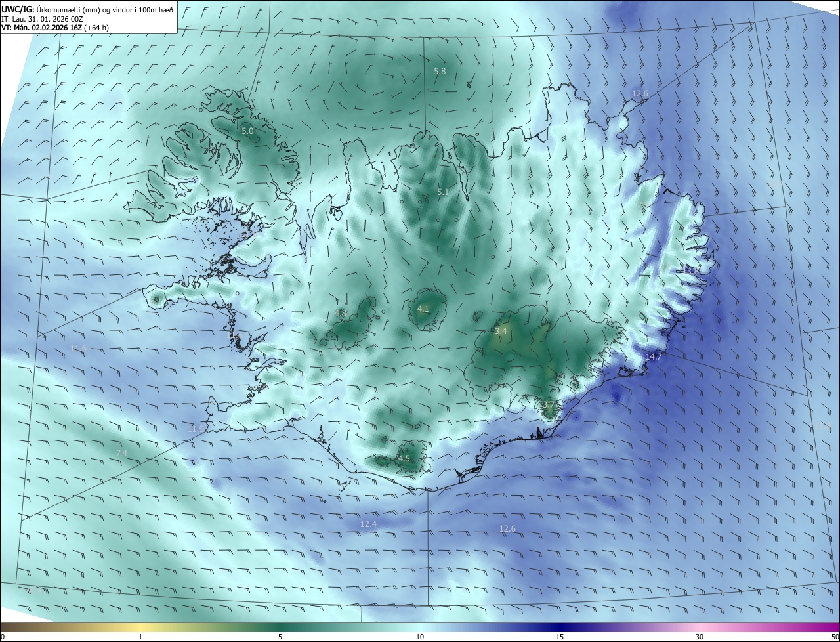Click the color scale tick label 15
840x642 pixels.
click(x=560, y=637)
